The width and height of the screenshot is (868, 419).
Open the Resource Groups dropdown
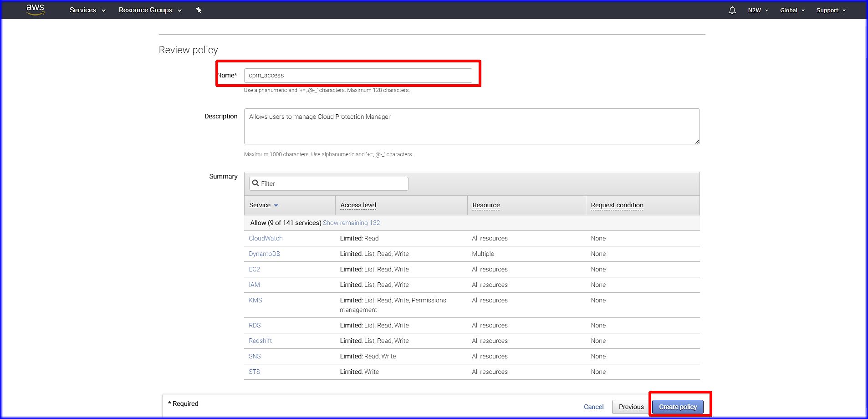(x=150, y=10)
